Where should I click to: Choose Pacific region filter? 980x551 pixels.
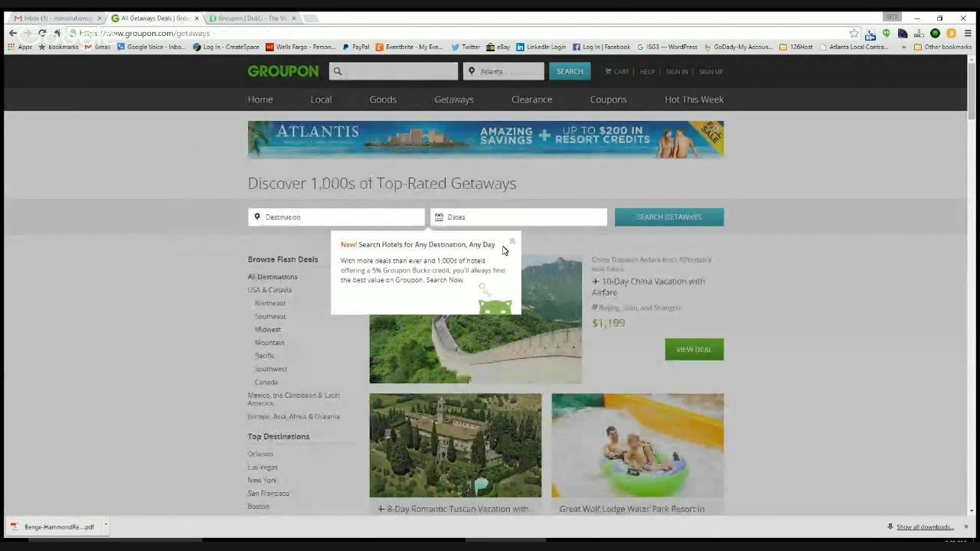(x=265, y=356)
